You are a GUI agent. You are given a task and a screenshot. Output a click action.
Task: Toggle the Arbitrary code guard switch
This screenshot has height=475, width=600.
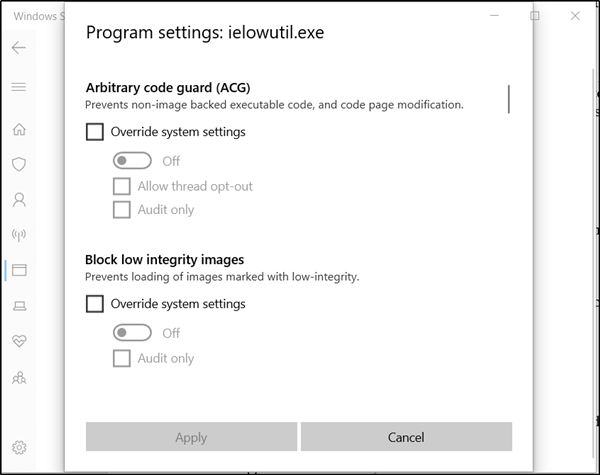(132, 160)
